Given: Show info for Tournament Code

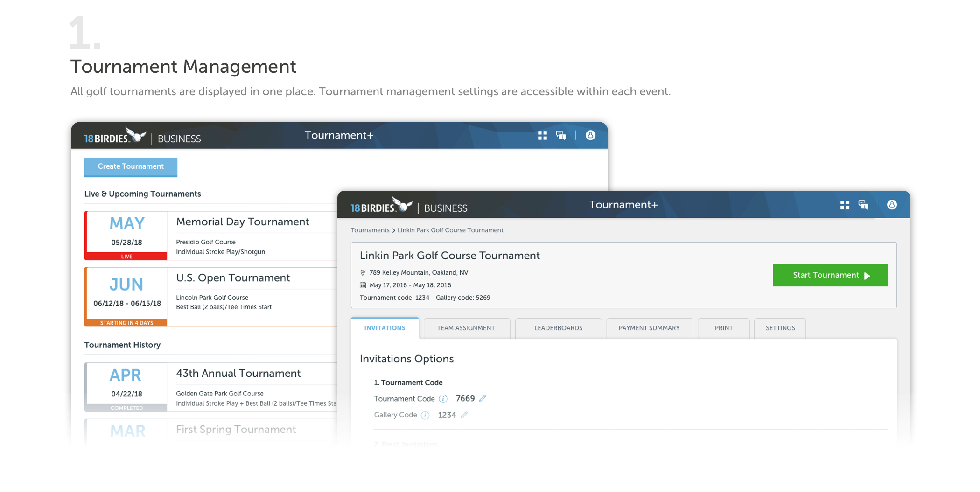Looking at the screenshot, I should [443, 399].
